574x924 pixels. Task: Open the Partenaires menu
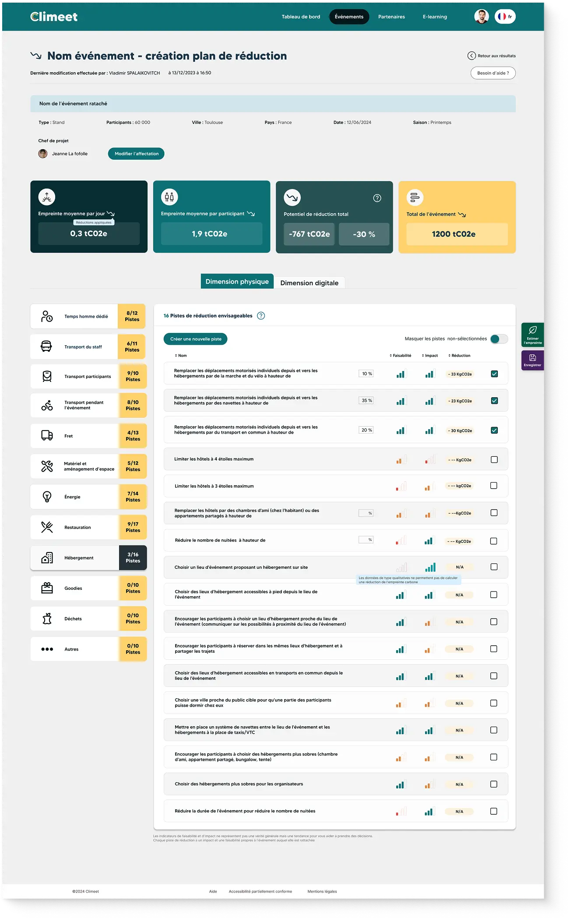(x=391, y=17)
